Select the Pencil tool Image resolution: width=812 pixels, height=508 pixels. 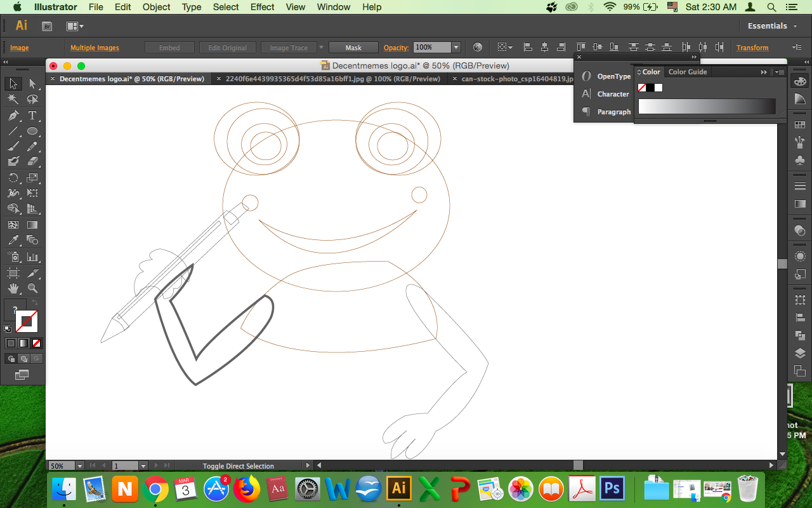32,146
